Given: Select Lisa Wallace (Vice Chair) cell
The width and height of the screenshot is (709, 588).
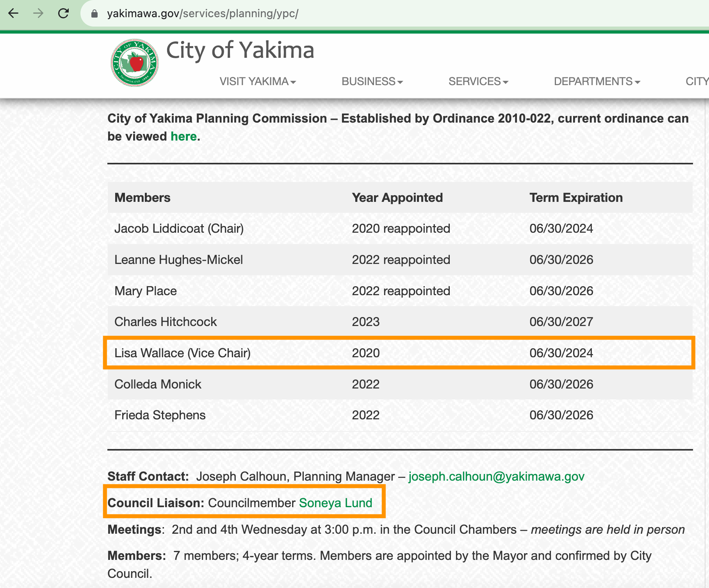Looking at the screenshot, I should [182, 353].
